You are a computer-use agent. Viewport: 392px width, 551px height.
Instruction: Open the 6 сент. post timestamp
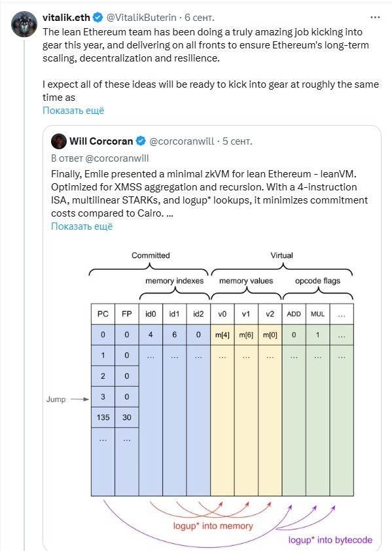tap(200, 17)
